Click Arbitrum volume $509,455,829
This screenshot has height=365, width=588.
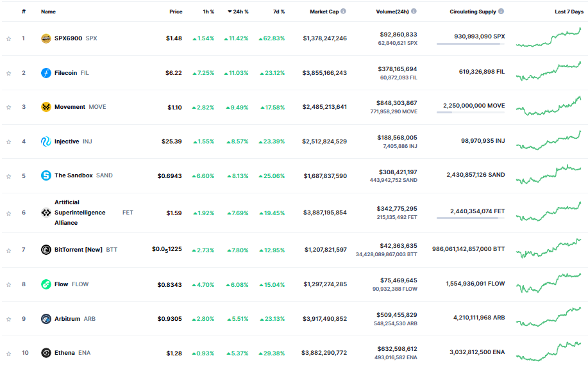397,315
